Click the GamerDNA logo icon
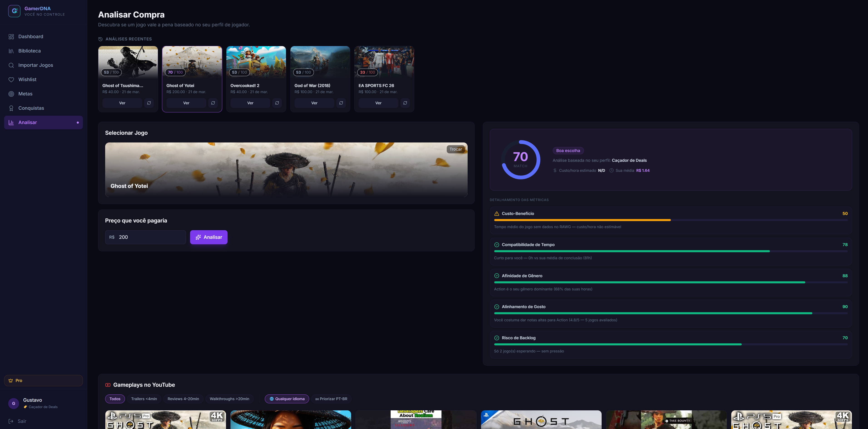This screenshot has height=429, width=868. tap(14, 11)
